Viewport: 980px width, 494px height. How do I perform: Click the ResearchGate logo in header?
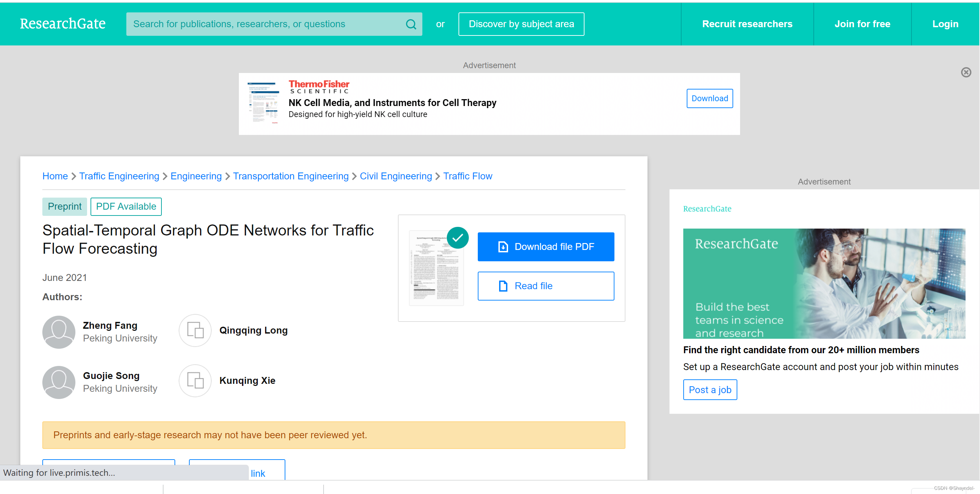[x=63, y=24]
